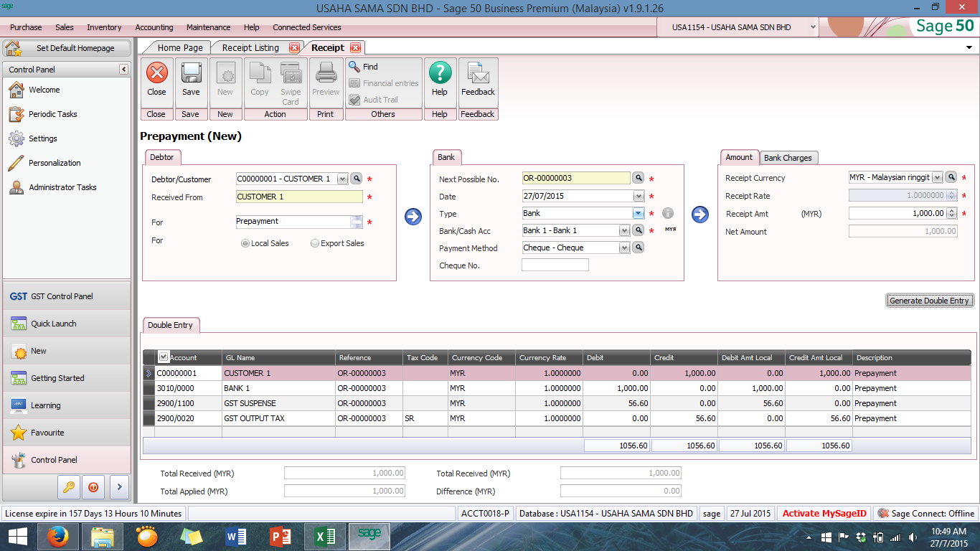Select the GST SUSPENSE row

click(x=557, y=403)
